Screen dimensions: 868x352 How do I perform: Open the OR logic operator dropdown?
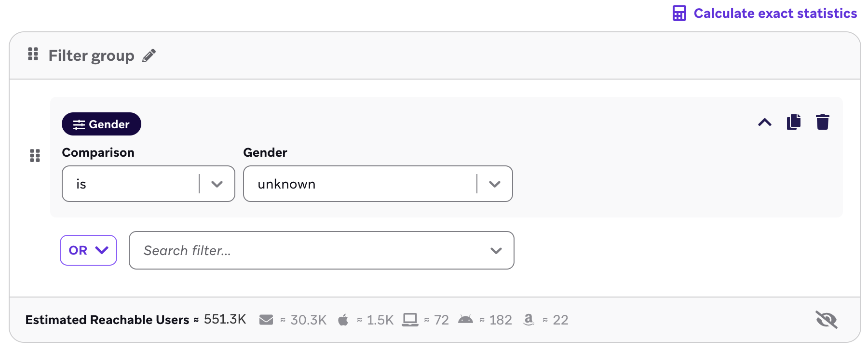88,250
